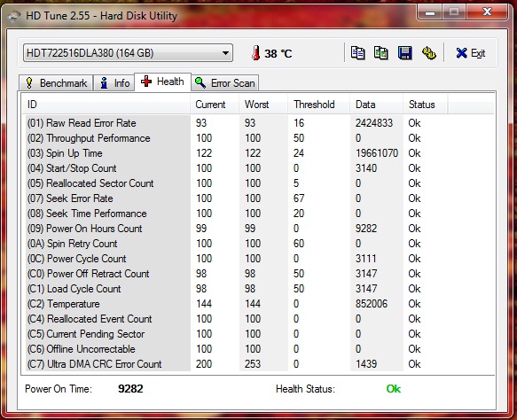Go to the Error Scan tab
517x420 pixels.
pos(225,82)
